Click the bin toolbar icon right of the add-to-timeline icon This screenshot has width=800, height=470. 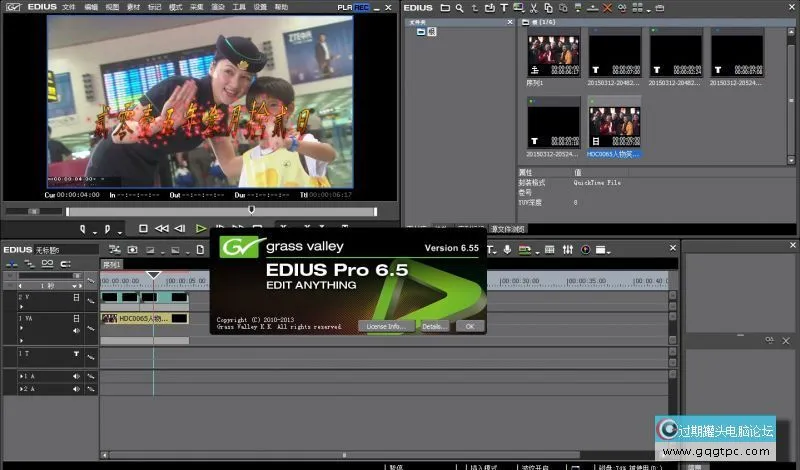pyautogui.click(x=592, y=8)
